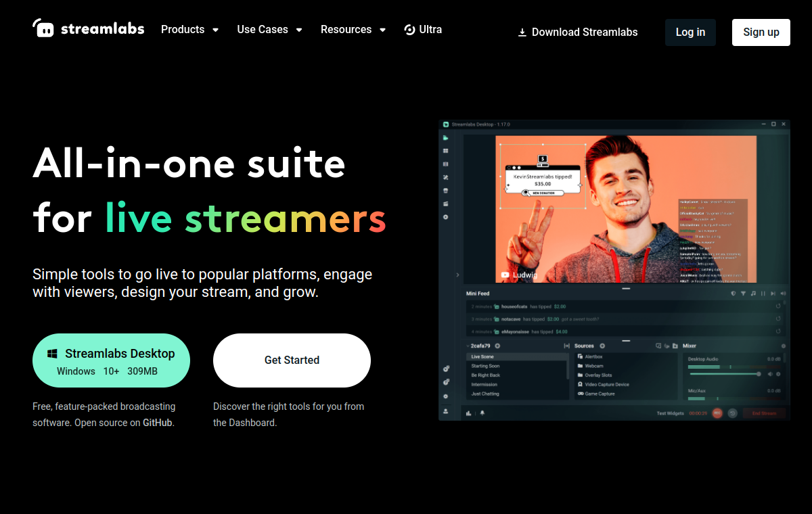Open Mixer settings gear
The image size is (812, 514).
point(784,346)
